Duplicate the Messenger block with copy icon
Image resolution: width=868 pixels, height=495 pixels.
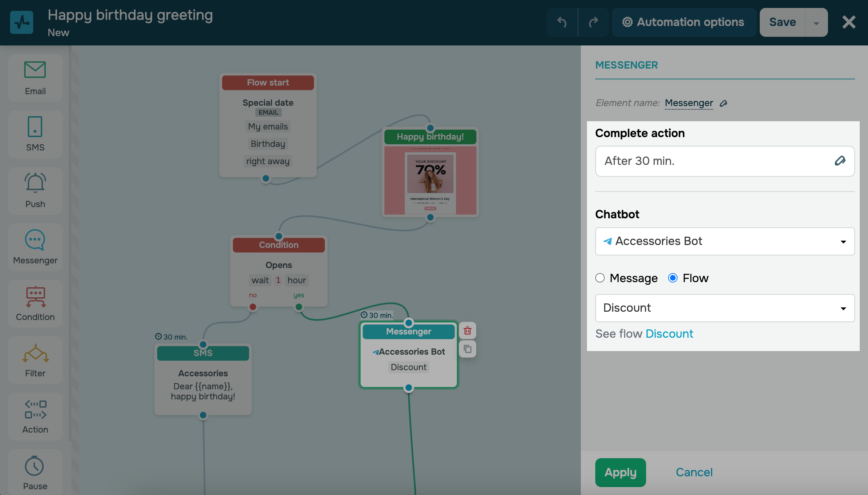[468, 349]
